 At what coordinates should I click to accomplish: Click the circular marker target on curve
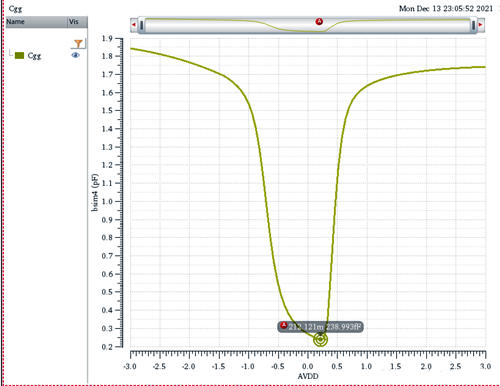321,339
